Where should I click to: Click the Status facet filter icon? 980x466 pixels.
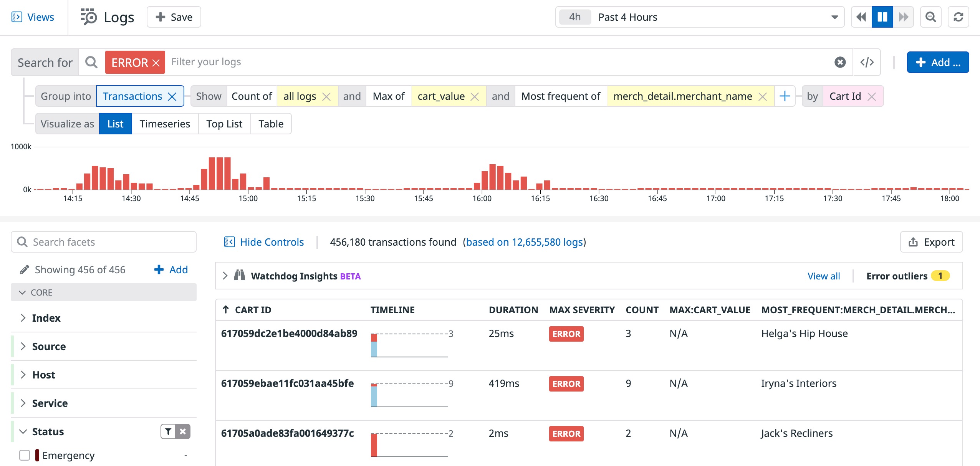click(168, 431)
